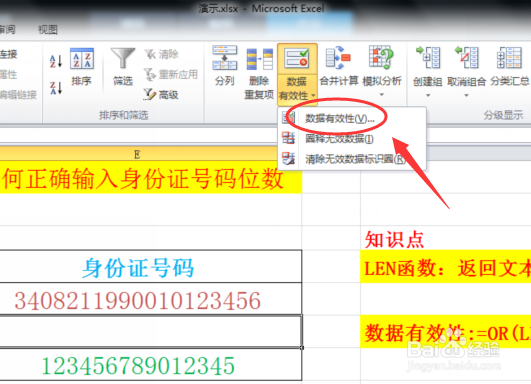Choose 清除无效数据标识圈(R) menu entry

352,158
